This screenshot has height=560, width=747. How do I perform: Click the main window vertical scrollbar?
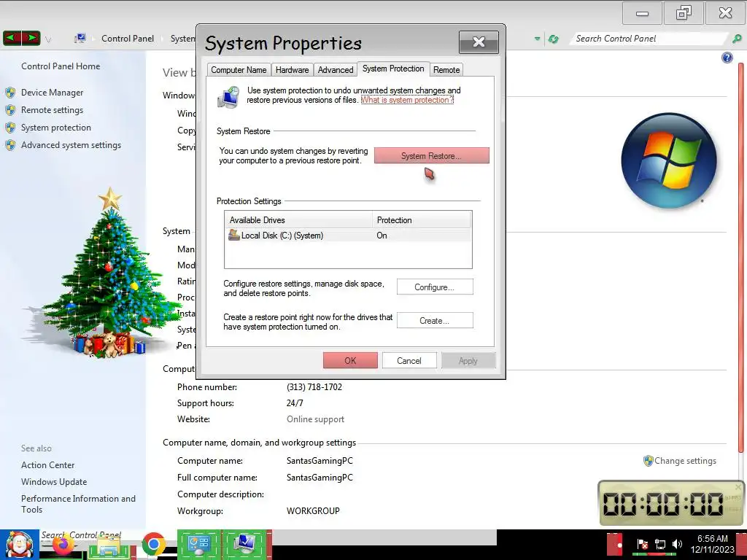[741, 257]
